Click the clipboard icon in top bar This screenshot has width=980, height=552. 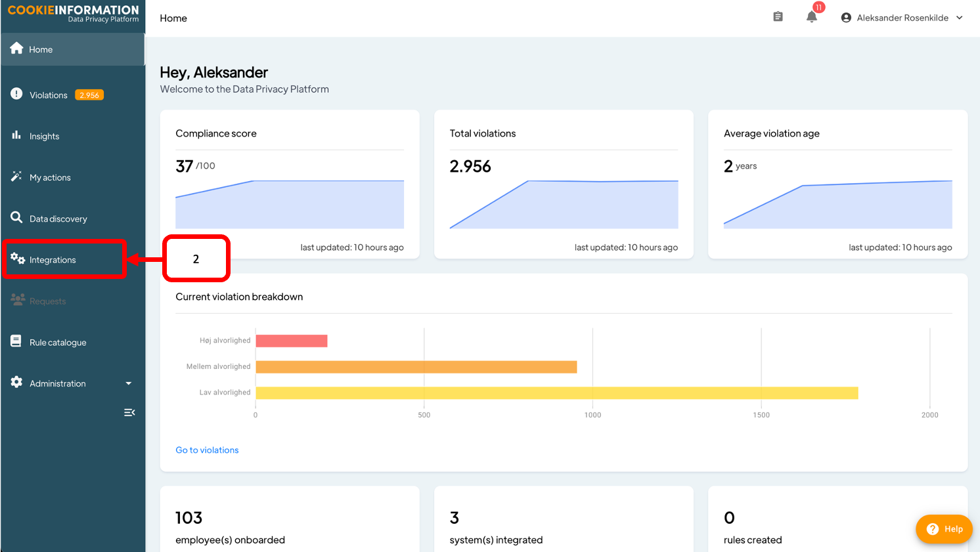(x=778, y=17)
